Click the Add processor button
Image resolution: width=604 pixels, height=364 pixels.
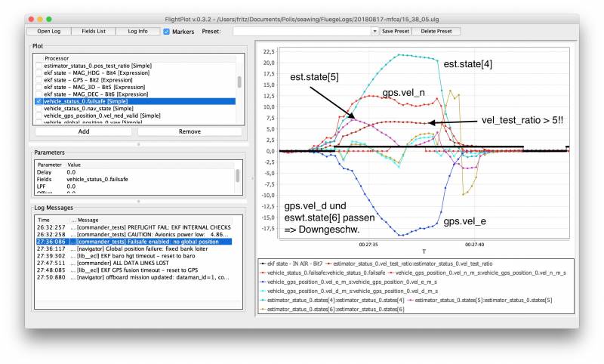coord(84,131)
